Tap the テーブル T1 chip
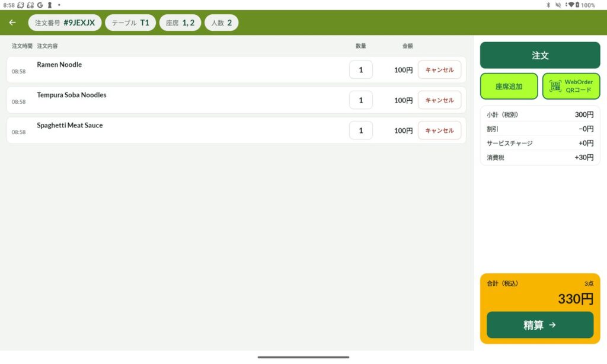This screenshot has height=364, width=607. 130,23
